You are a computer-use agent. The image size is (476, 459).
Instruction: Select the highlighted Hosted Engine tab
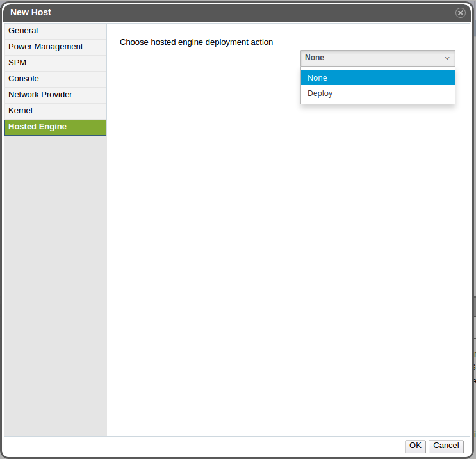click(x=55, y=127)
